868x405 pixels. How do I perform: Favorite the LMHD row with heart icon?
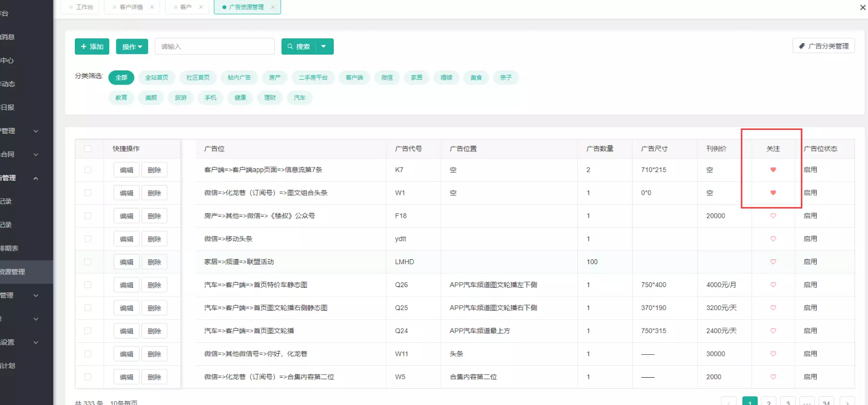[773, 261]
